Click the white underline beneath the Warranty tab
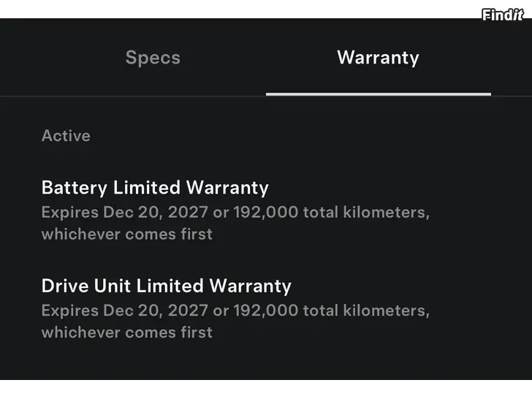Image resolution: width=532 pixels, height=399 pixels. [378, 94]
